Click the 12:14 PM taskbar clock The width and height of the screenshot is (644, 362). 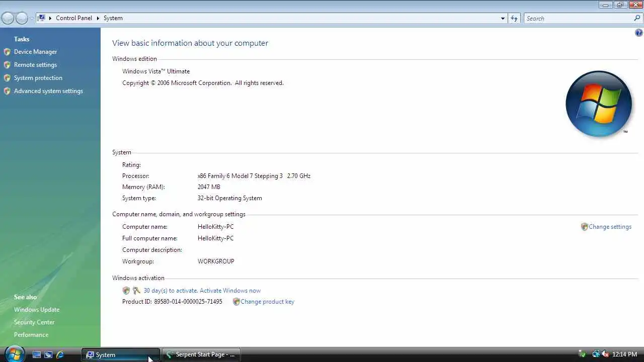[624, 354]
